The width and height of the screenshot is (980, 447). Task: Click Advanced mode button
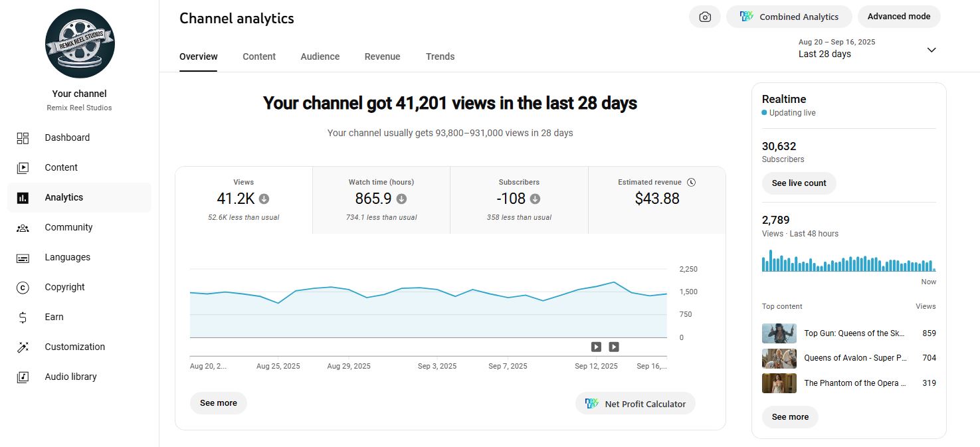click(x=898, y=17)
